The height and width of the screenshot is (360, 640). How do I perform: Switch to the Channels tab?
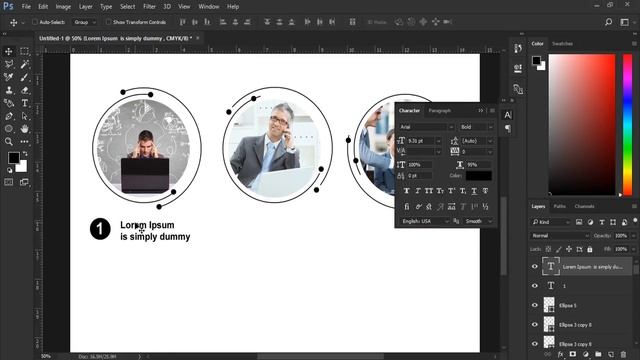[x=584, y=207]
